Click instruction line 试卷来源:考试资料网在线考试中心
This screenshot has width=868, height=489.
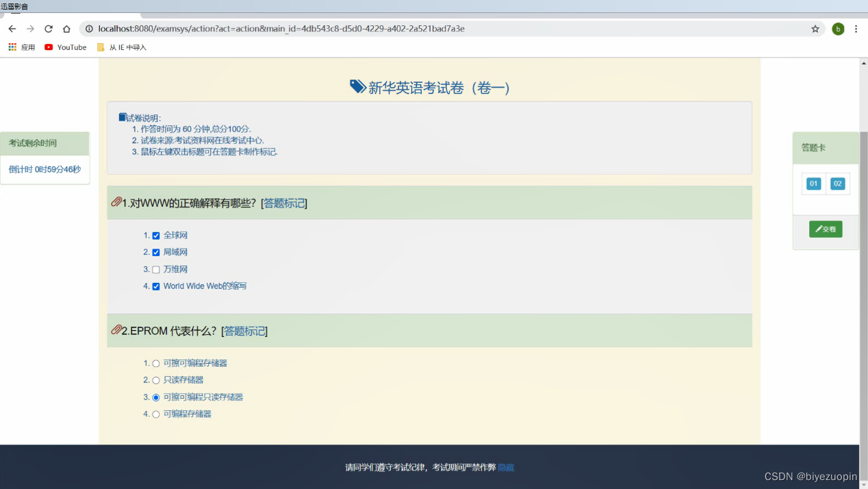click(203, 140)
